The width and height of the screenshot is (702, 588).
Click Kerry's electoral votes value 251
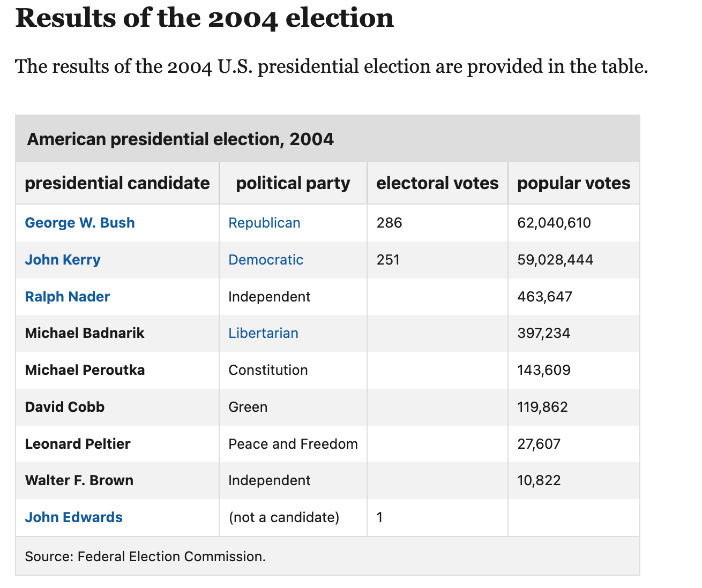coord(388,260)
